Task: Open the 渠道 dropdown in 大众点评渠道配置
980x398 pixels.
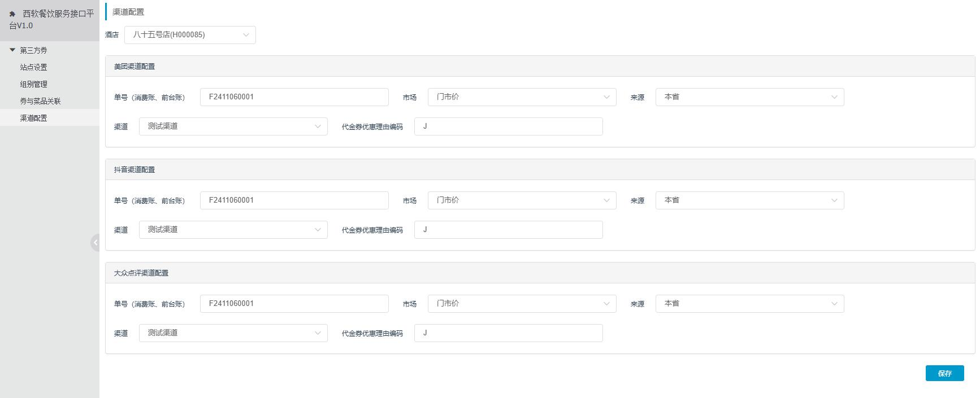Action: (233, 333)
